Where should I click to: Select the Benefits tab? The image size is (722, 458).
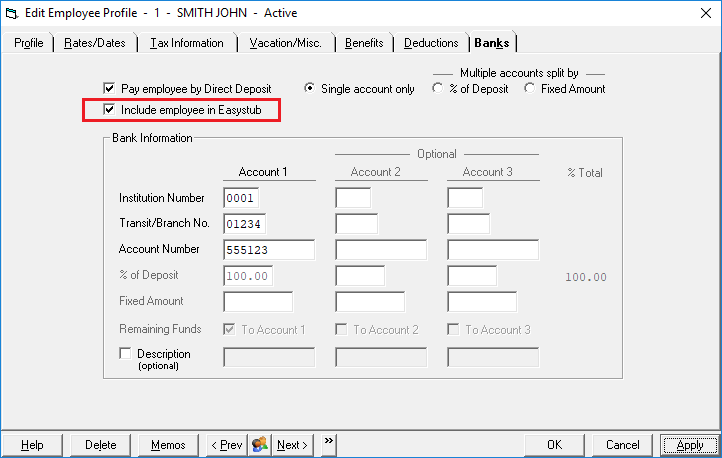coord(364,43)
